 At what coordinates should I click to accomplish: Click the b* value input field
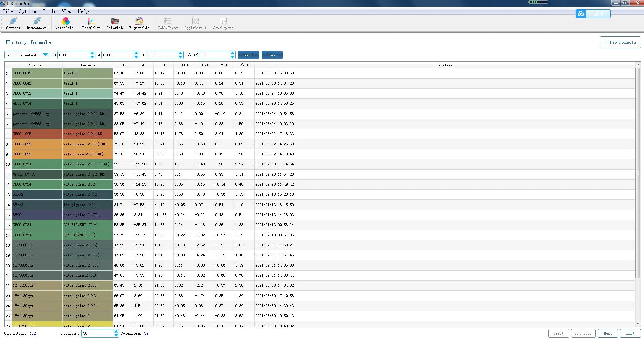(x=162, y=55)
